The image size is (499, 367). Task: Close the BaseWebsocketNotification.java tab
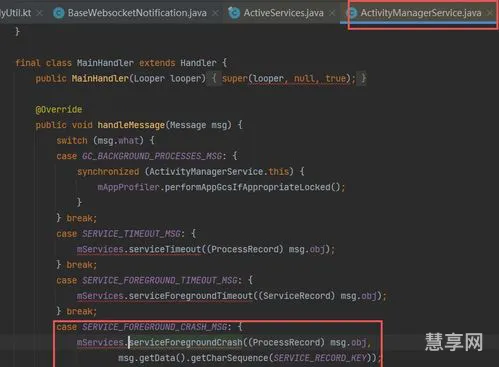click(x=216, y=13)
